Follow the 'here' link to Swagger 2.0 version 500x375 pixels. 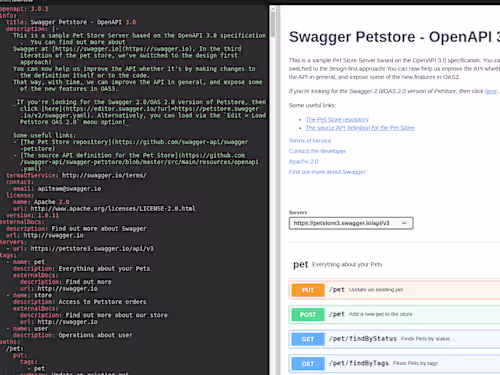[x=491, y=91]
